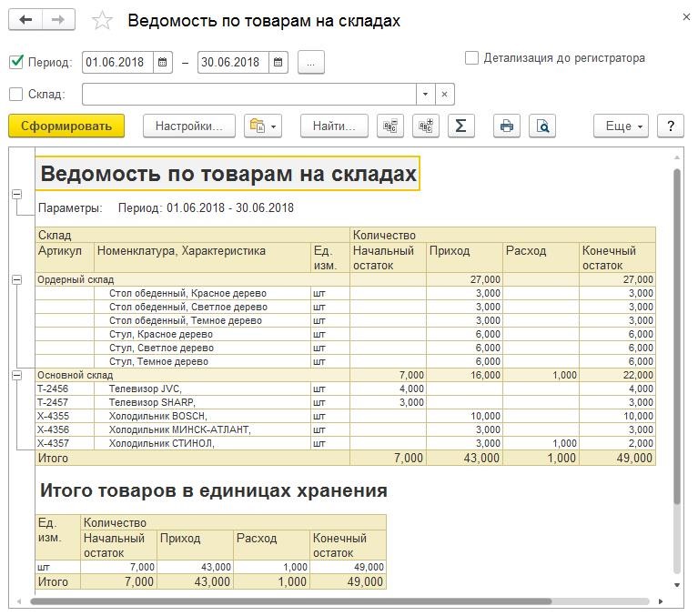Add report to favorites with star icon
Image resolution: width=698 pixels, height=616 pixels.
[x=103, y=21]
